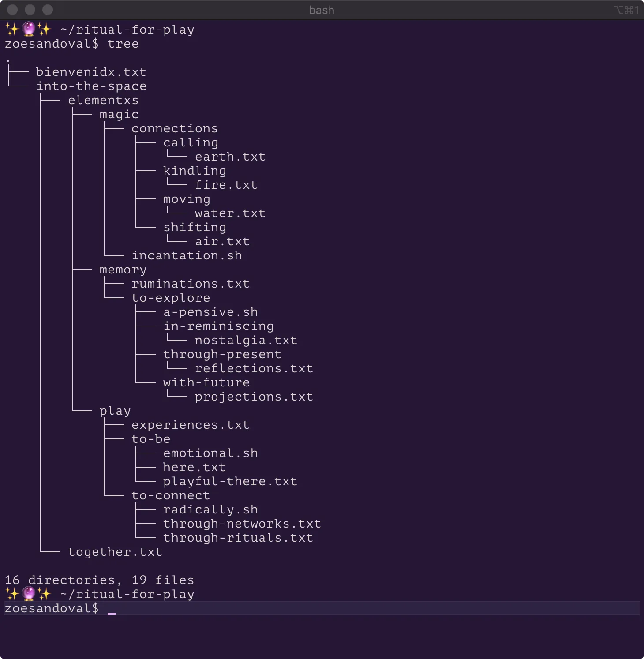This screenshot has width=644, height=659.
Task: Click the moving directory entry
Action: click(187, 199)
